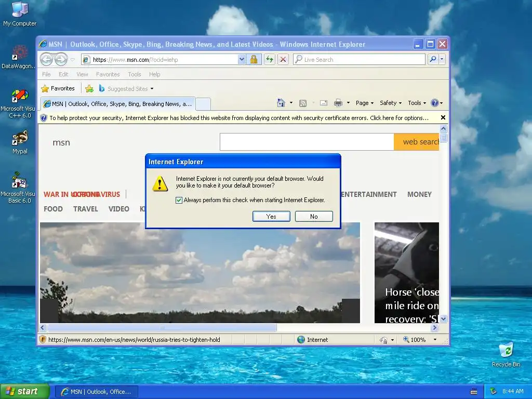Click Yes in default browser dialog
Screen dimensions: 532x399
pyautogui.click(x=271, y=217)
